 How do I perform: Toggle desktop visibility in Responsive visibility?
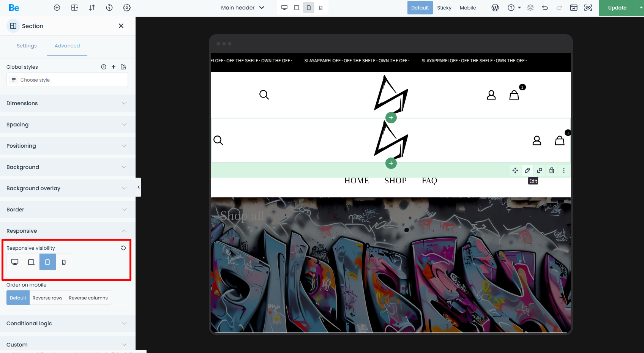pyautogui.click(x=15, y=262)
